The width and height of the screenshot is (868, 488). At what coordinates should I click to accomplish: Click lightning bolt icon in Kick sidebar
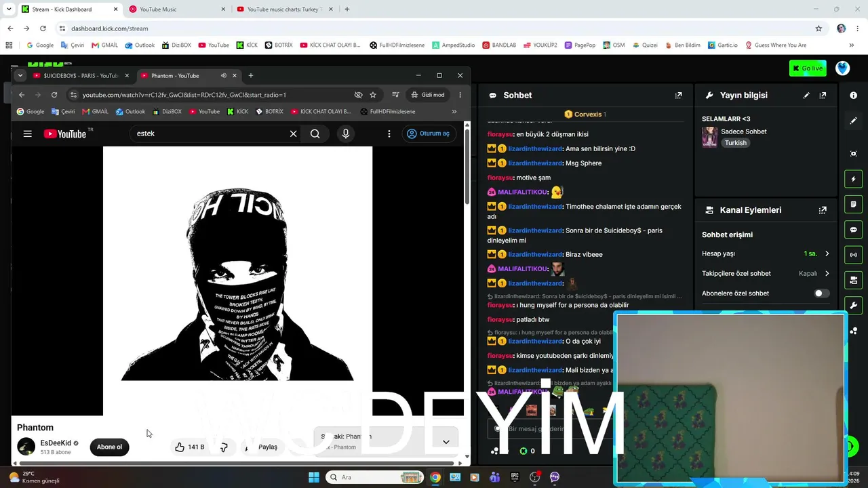coord(853,179)
